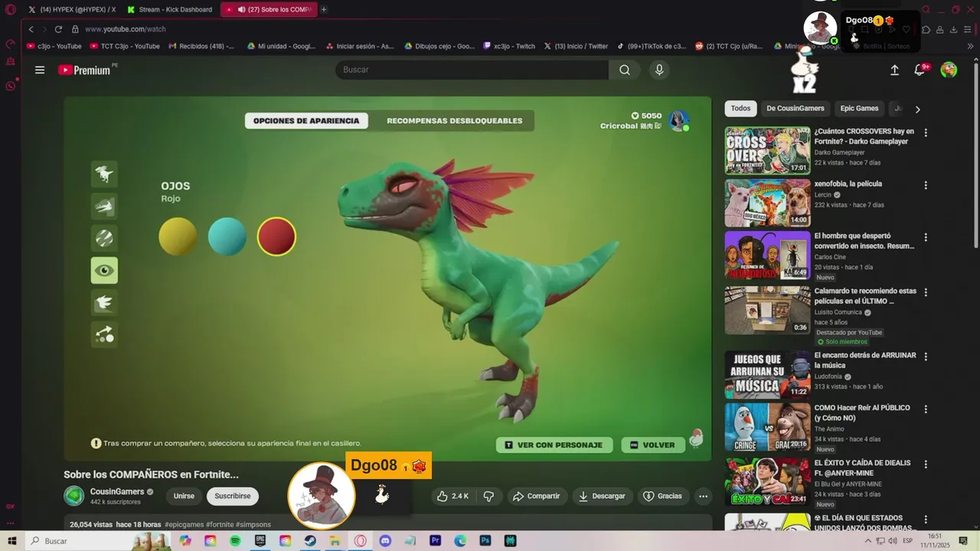Image resolution: width=980 pixels, height=551 pixels.
Task: Click the search magnifier button
Action: click(625, 70)
